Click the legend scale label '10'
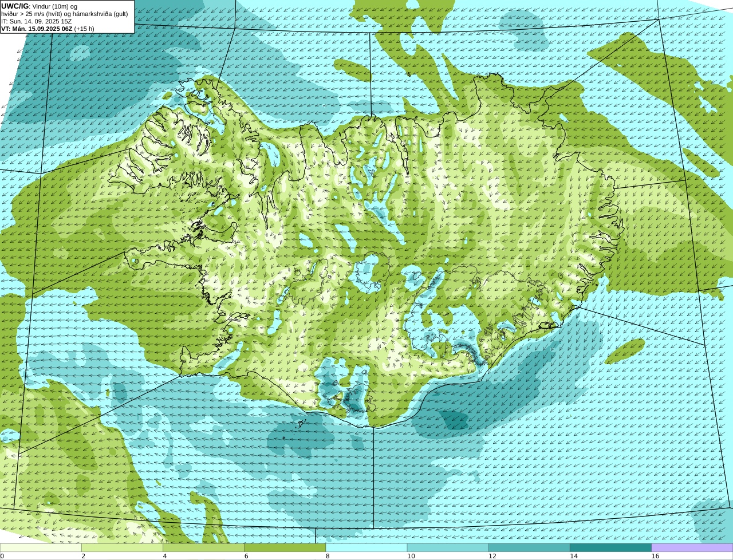This screenshot has height=560, width=733. [411, 556]
